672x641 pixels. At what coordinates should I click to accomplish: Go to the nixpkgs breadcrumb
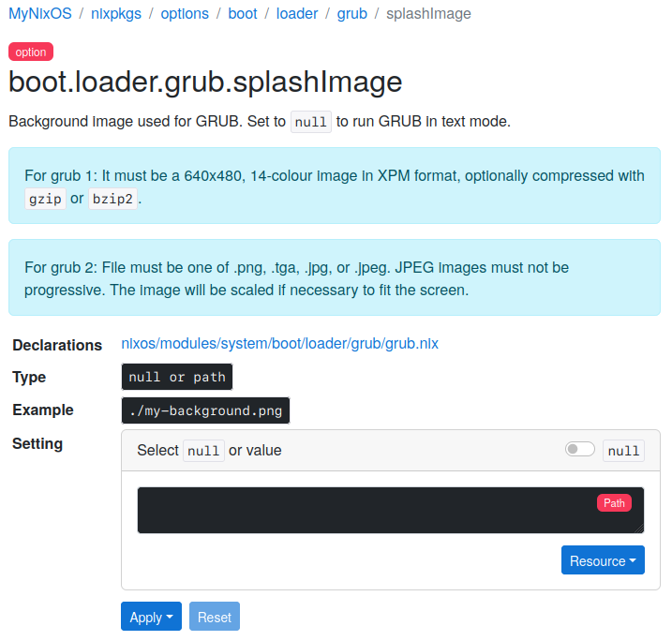(x=116, y=14)
